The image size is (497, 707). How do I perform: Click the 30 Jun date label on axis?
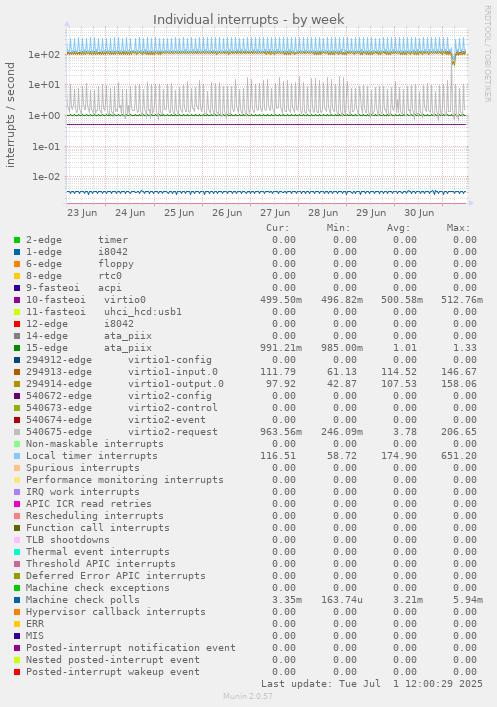(419, 213)
